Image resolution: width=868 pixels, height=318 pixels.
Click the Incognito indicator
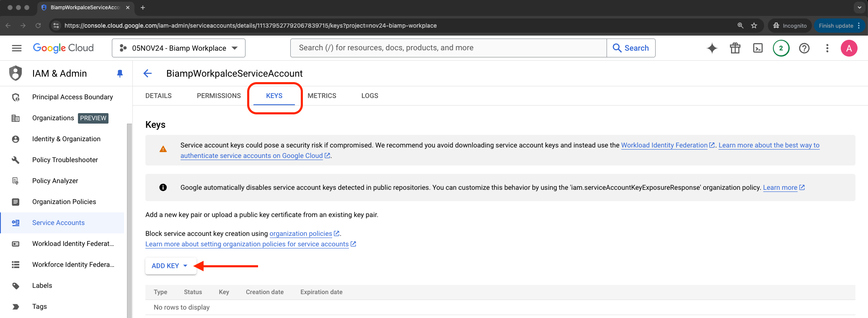(790, 26)
